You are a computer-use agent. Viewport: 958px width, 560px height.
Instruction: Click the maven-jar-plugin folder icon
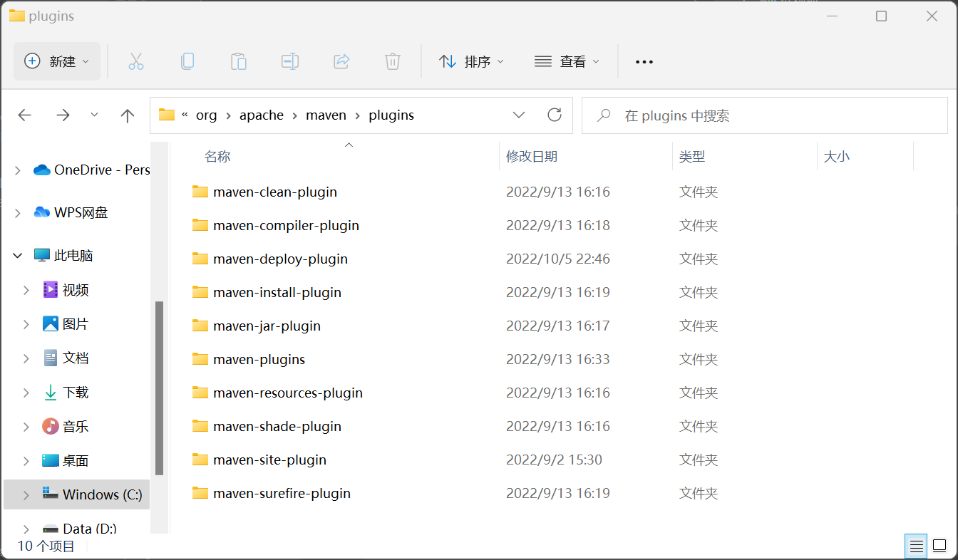click(x=200, y=326)
